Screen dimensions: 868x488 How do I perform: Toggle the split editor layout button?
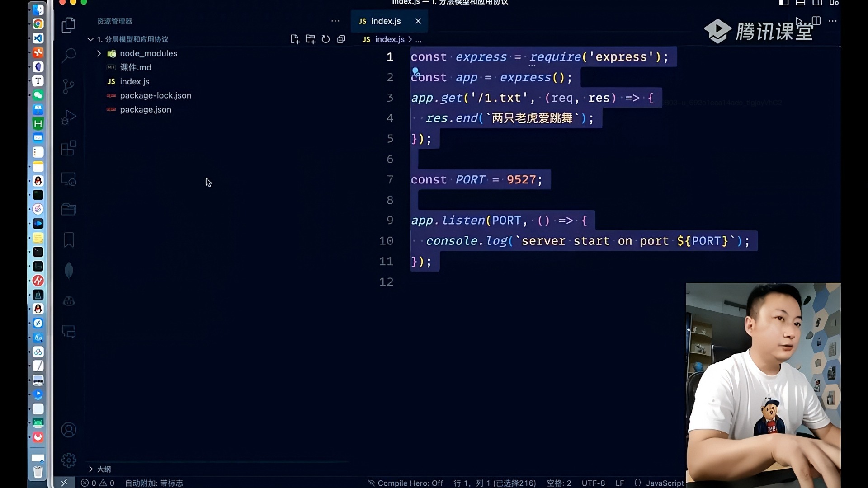[816, 21]
